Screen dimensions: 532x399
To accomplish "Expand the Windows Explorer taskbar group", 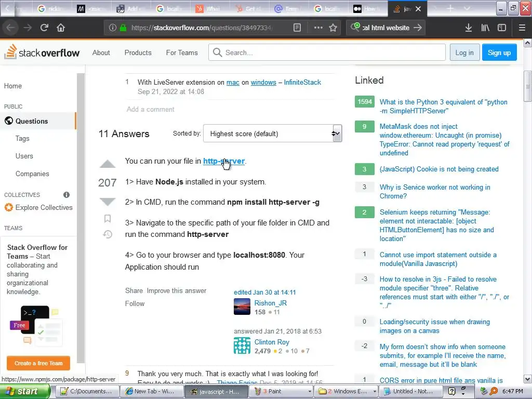I will click(375, 392).
